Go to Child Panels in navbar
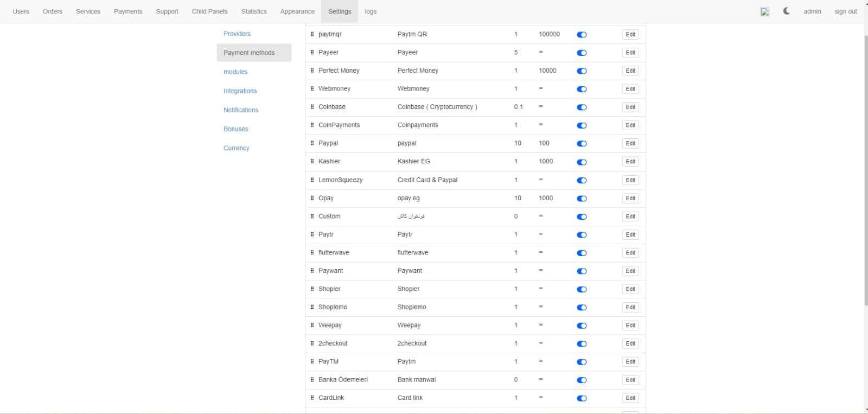This screenshot has width=868, height=414. (209, 11)
